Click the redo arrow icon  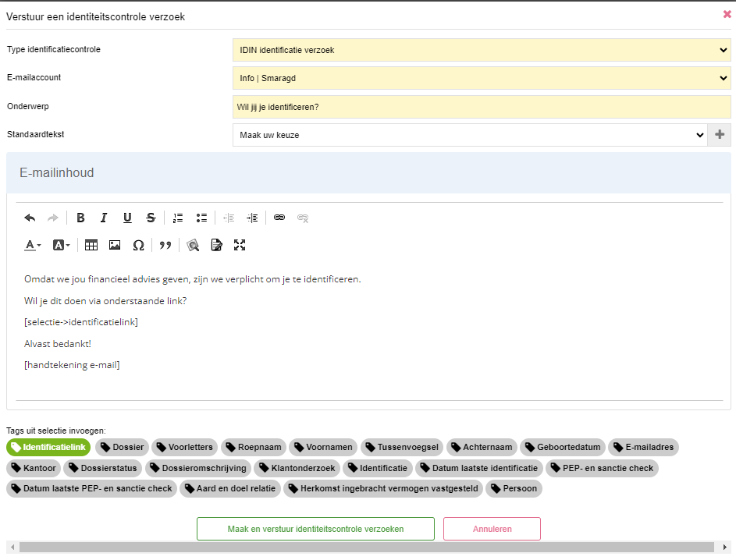tap(53, 218)
